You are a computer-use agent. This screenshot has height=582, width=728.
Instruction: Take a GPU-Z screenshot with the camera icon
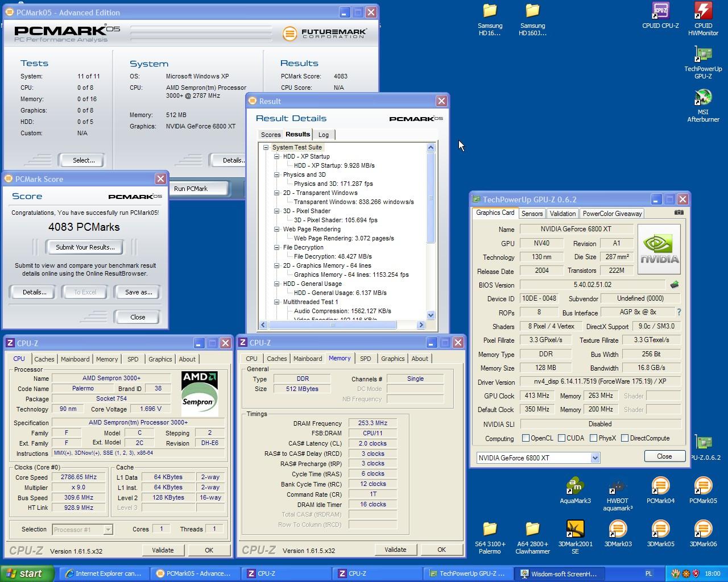[679, 213]
